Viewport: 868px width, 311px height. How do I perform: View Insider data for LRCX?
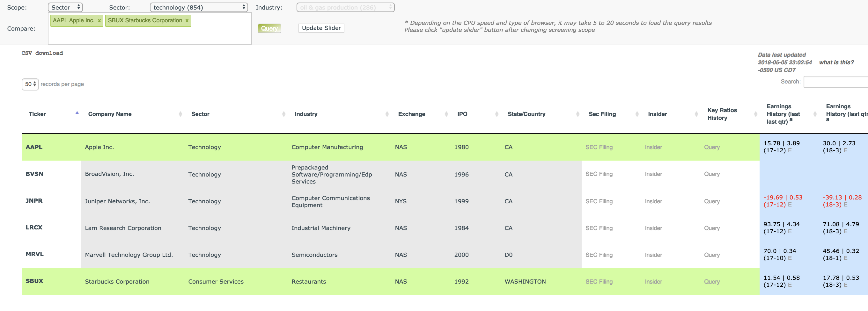coord(653,228)
